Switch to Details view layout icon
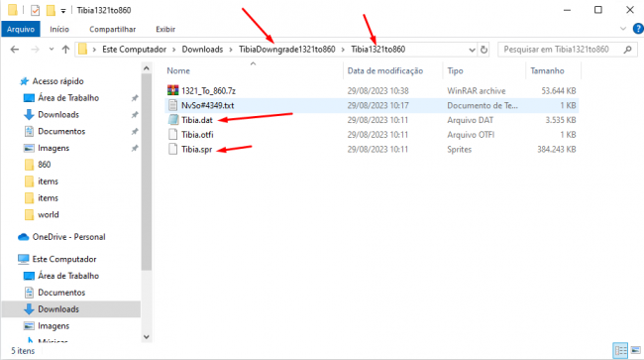This screenshot has height=360, width=644. 620,350
